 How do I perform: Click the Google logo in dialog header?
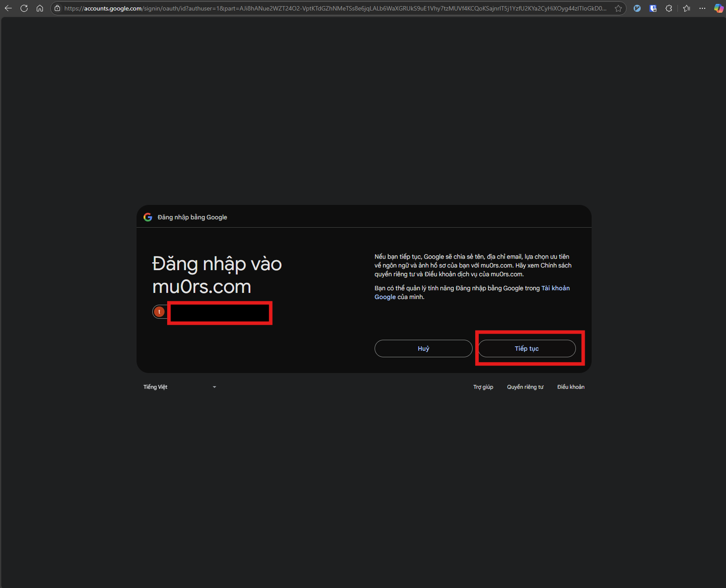tap(148, 217)
